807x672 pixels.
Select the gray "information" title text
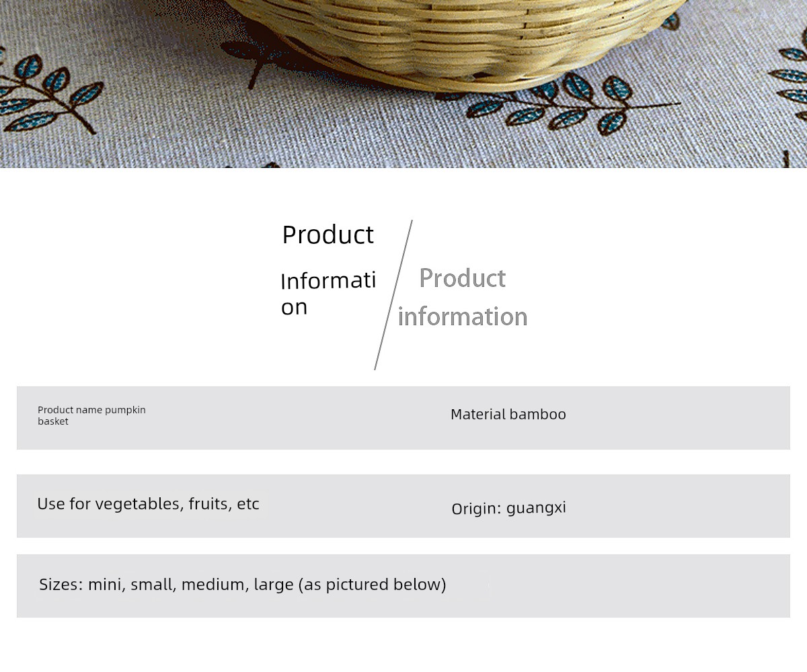point(463,317)
